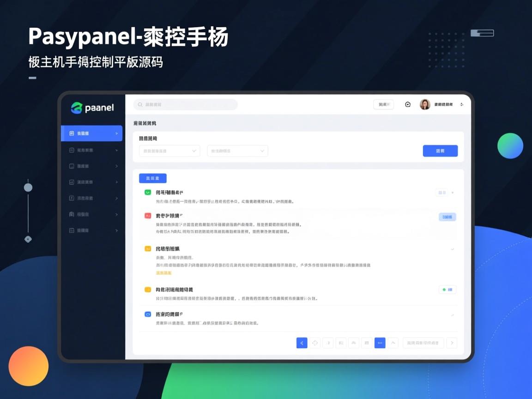Screen dimensions: 532x399
Task: Click the red alert icon on the second FAQ item
Action: click(147, 215)
